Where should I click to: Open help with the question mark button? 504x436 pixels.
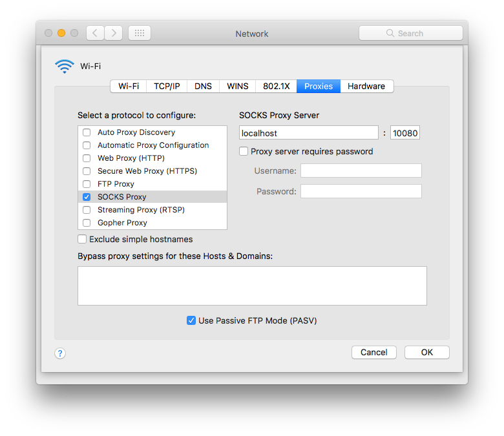(60, 353)
